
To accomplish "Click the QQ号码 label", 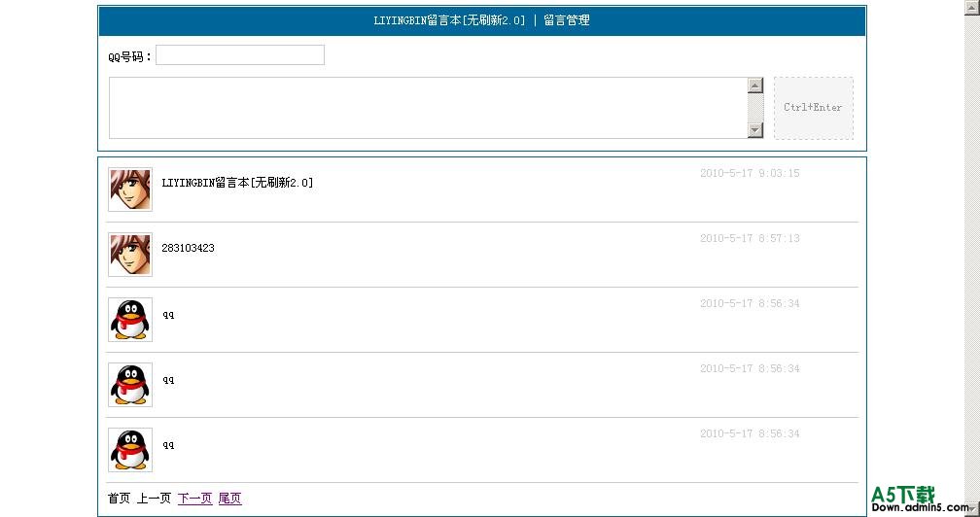I will (x=129, y=56).
